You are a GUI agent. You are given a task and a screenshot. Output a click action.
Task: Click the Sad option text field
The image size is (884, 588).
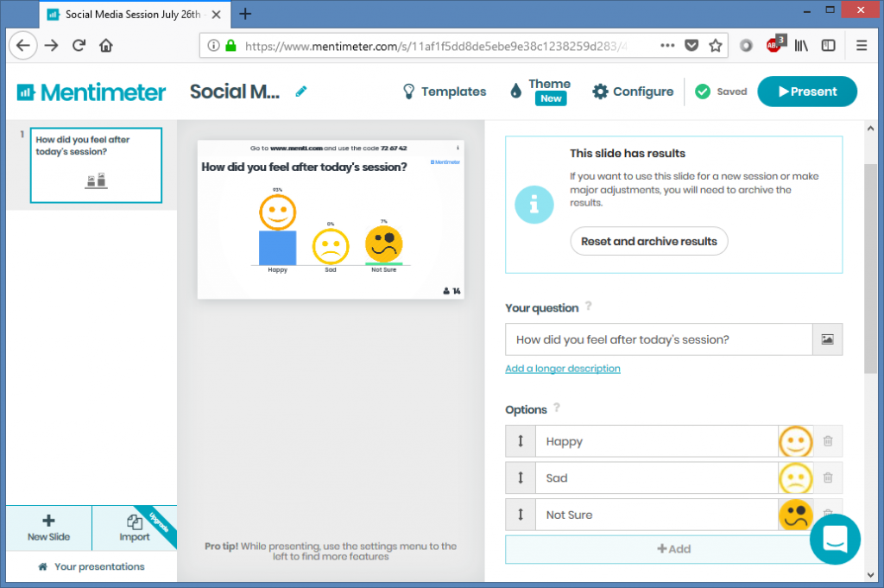click(x=657, y=478)
